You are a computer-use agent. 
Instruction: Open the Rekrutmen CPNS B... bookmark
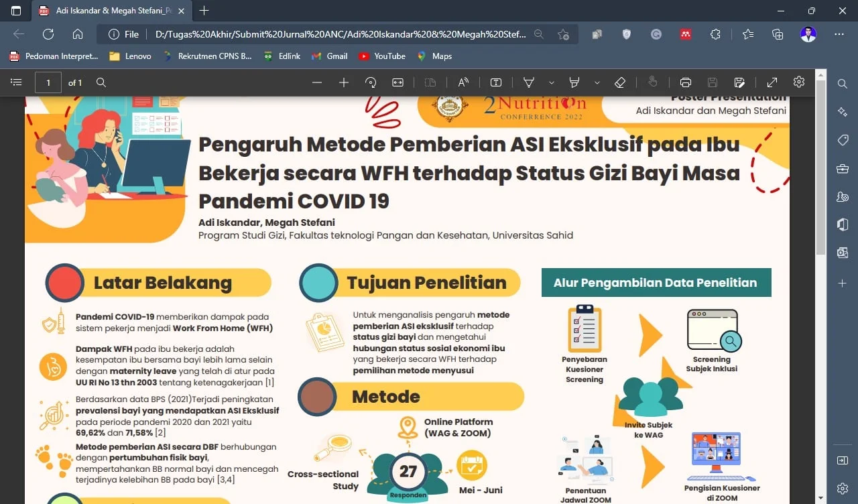coord(207,56)
